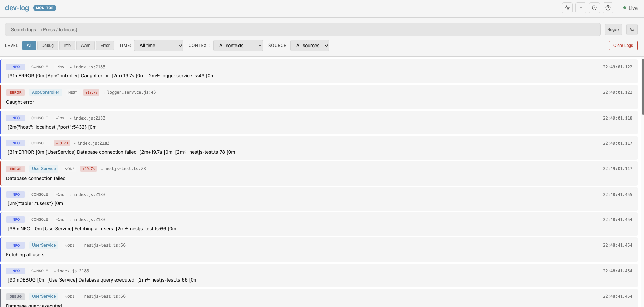Toggle case-sensitive search with Aa icon
644x307 pixels.
pos(631,30)
